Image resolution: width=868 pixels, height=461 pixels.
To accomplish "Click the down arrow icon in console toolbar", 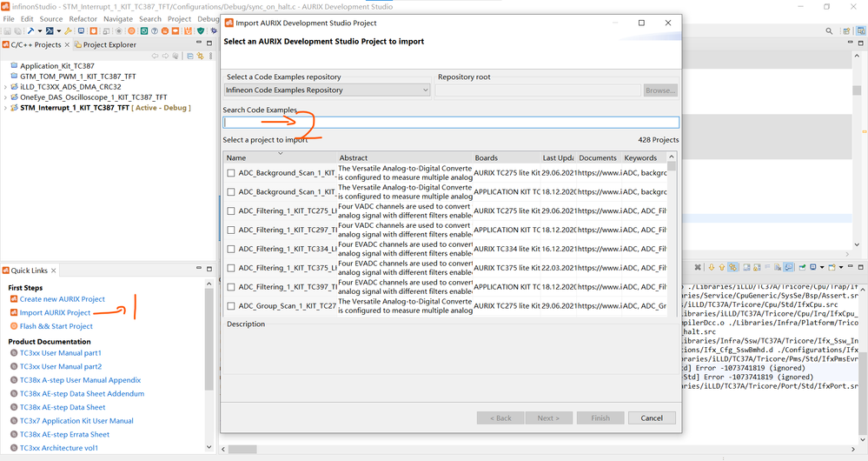I will click(x=711, y=267).
